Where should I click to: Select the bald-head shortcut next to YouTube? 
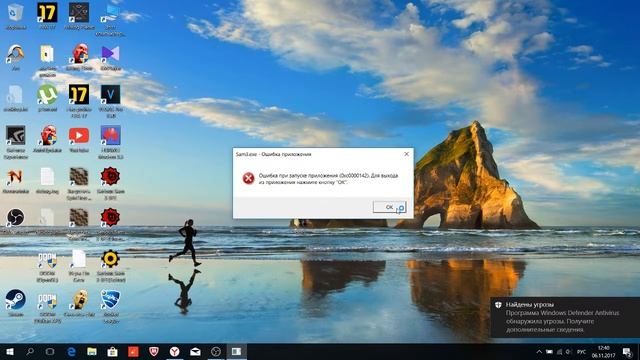click(x=47, y=139)
